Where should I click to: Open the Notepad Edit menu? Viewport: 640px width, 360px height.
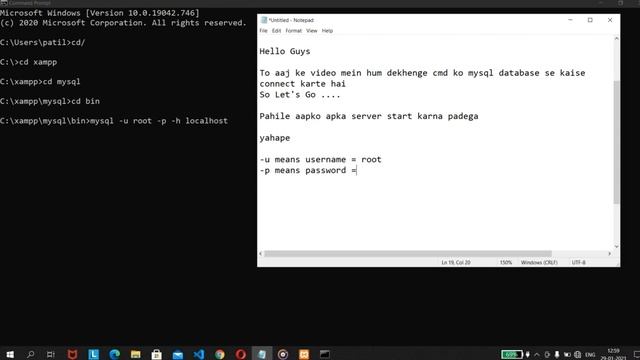click(x=276, y=31)
